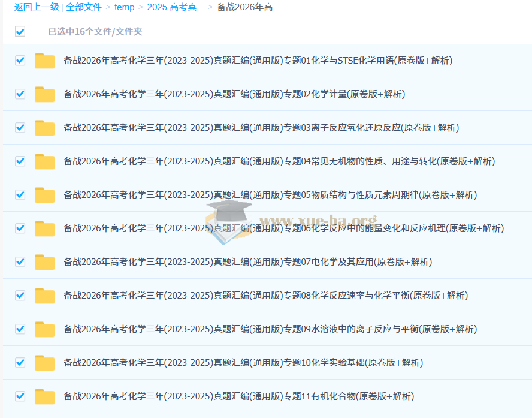Click the 专题06化学反应中的能量变化和反应机理 folder name
This screenshot has height=418, width=532.
(283, 228)
